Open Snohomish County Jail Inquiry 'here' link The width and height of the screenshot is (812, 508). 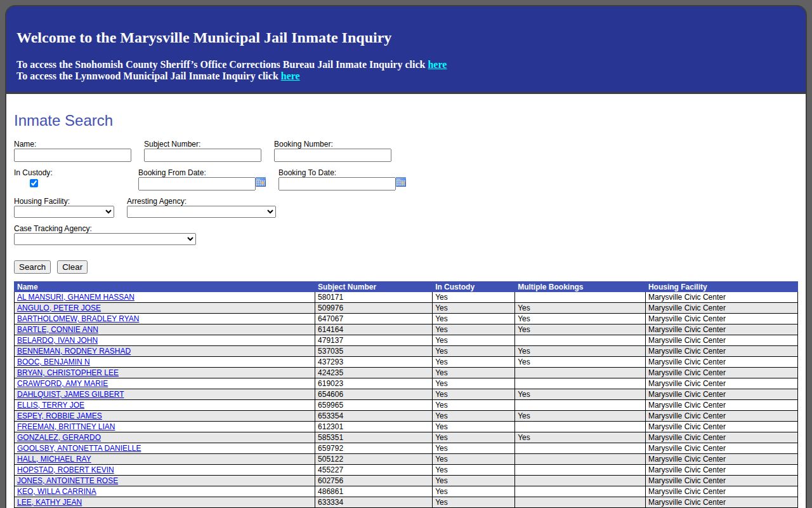click(x=437, y=65)
